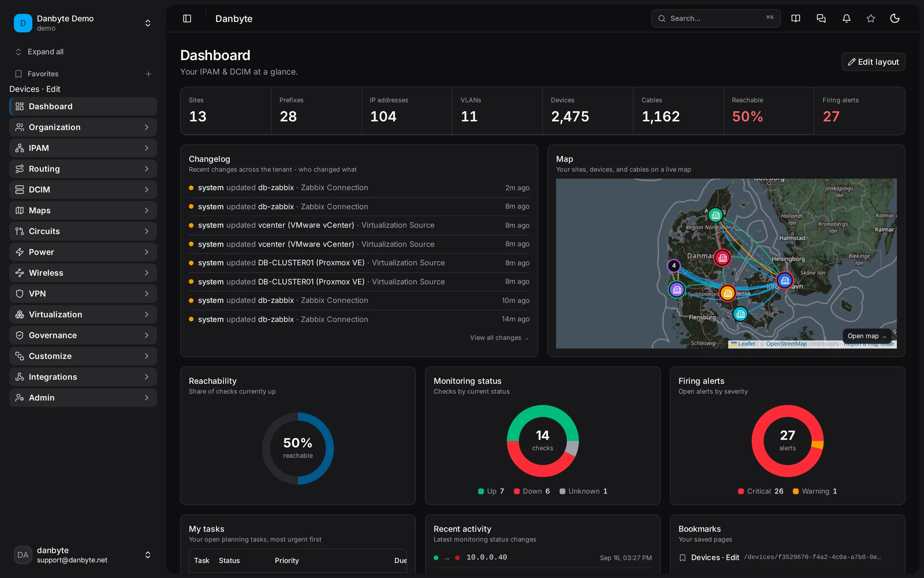
Task: Click the red site marker on map
Action: pos(722,258)
